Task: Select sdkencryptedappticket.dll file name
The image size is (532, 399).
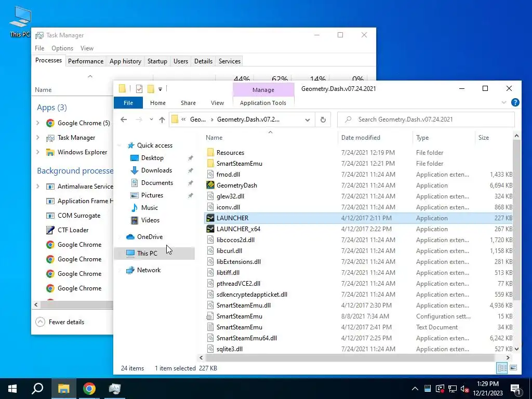Action: tap(252, 295)
